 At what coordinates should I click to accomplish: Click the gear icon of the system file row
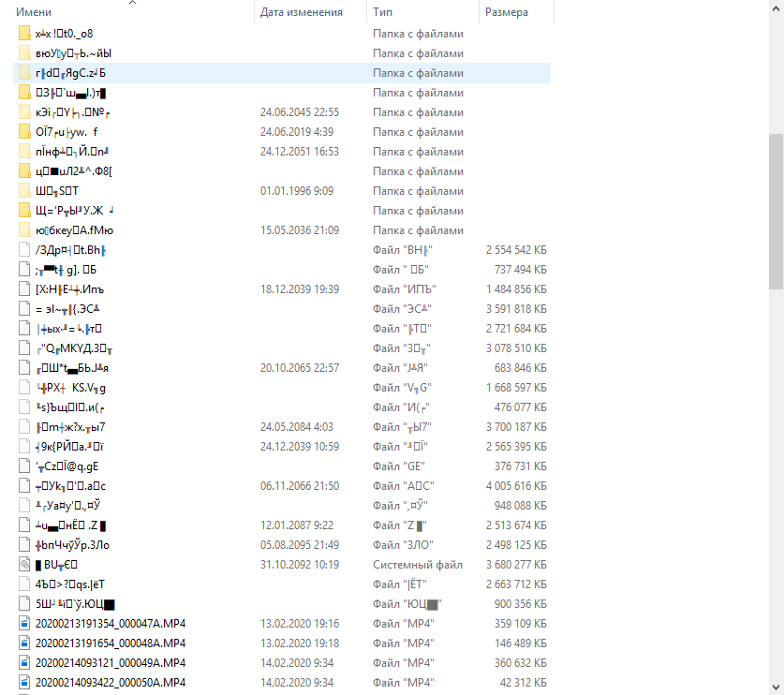25,564
